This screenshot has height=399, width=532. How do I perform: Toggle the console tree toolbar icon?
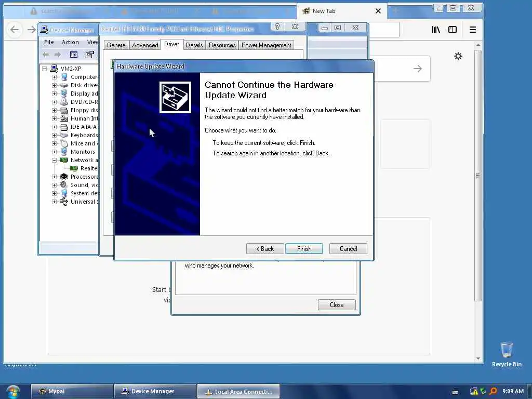pyautogui.click(x=74, y=54)
